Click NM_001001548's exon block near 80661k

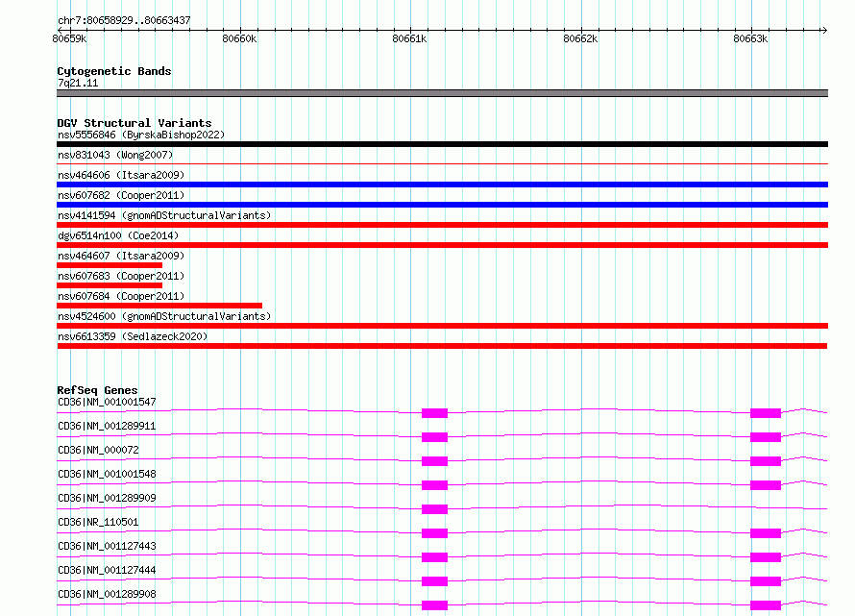pyautogui.click(x=434, y=485)
